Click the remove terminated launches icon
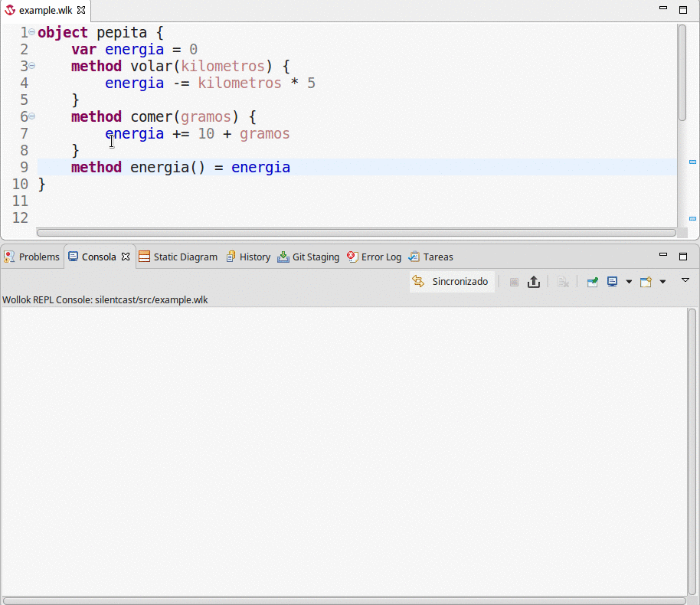Image resolution: width=700 pixels, height=605 pixels. tap(562, 282)
